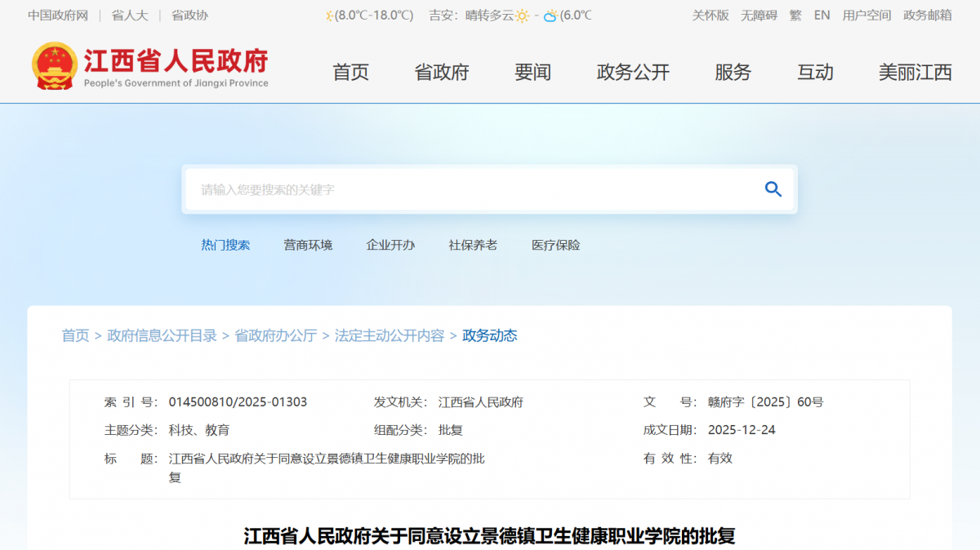Click 政府信息公开目录 in breadcrumb
Screen dimensions: 980x550
(x=162, y=335)
